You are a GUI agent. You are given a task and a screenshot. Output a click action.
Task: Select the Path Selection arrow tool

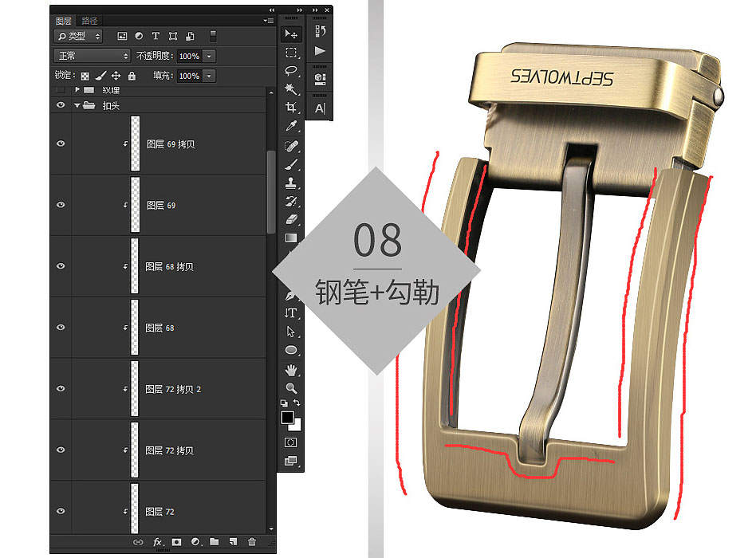291,332
